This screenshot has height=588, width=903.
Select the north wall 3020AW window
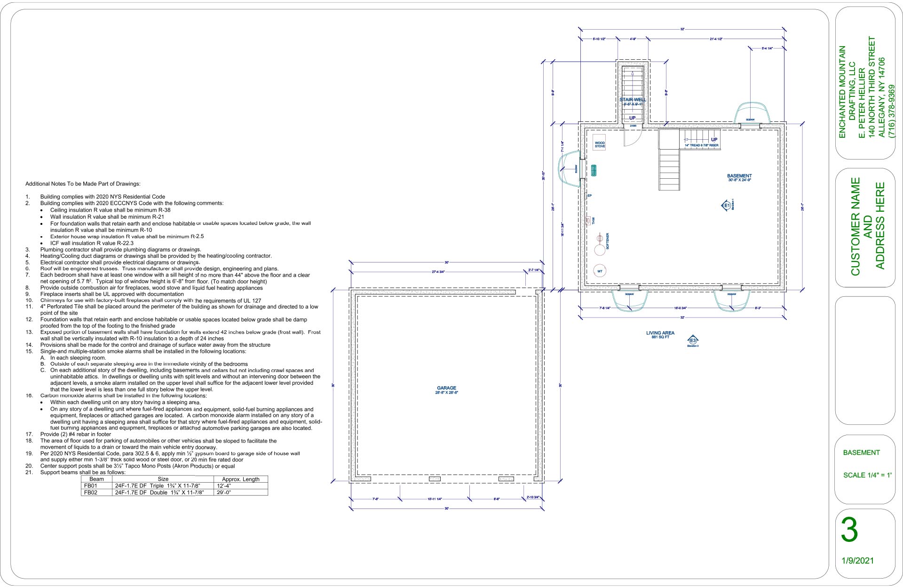[751, 126]
